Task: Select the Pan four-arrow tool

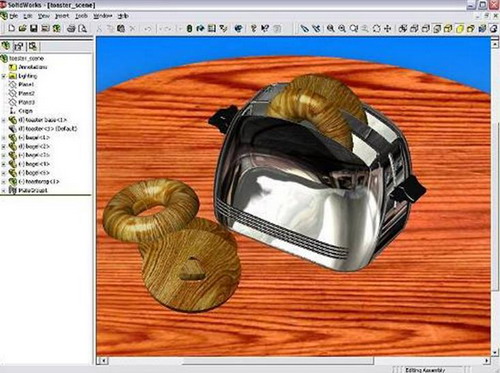Action: click(388, 29)
